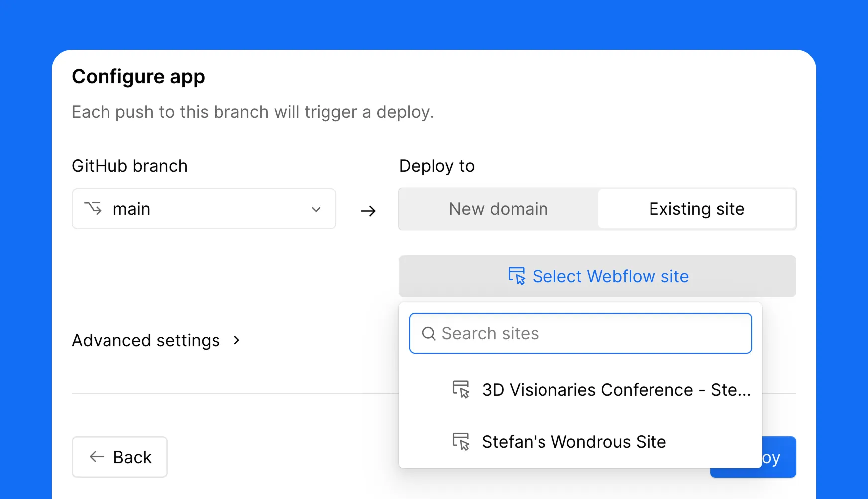Switch to the New domain tab
868x499 pixels.
coord(498,209)
